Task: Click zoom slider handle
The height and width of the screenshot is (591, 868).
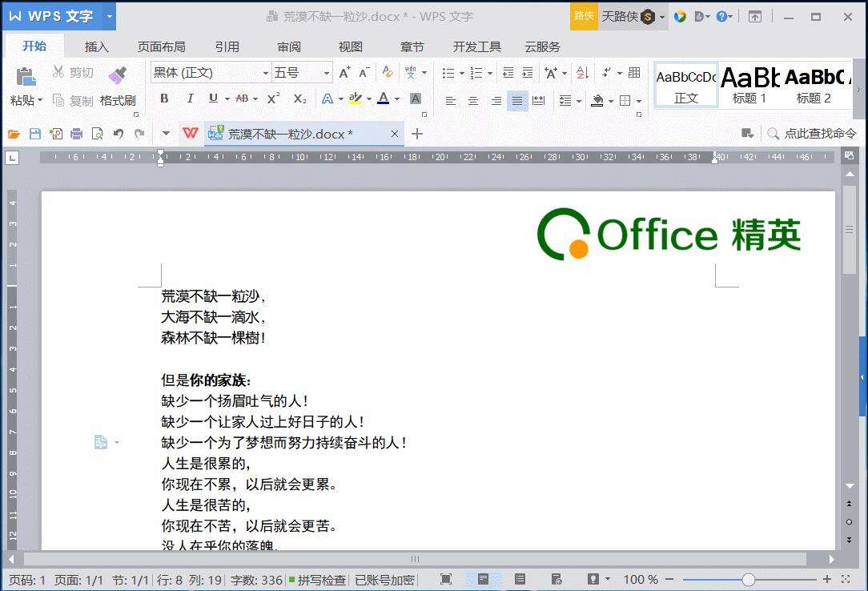Action: (x=748, y=579)
